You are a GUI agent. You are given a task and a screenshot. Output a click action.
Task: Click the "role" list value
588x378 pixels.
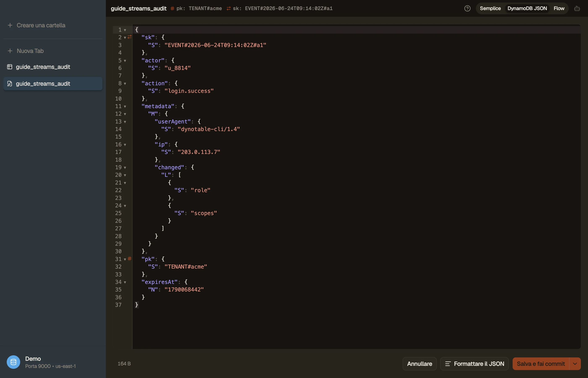(201, 190)
